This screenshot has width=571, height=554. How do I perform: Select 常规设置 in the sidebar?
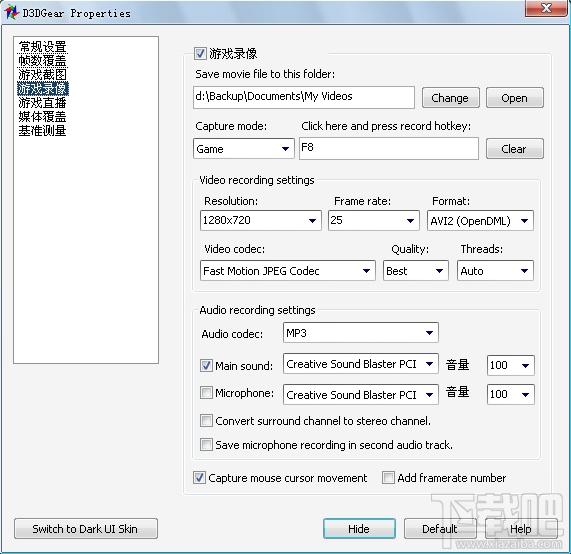pos(43,47)
